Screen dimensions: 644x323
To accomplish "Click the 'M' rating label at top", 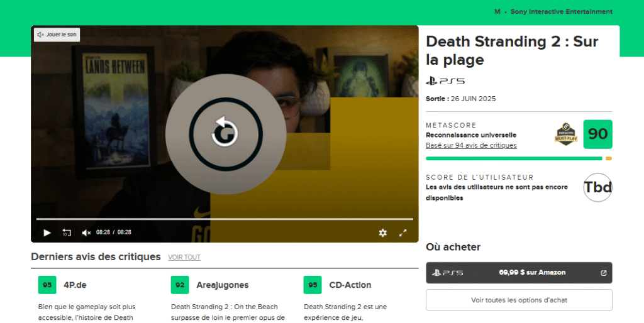I will point(497,11).
